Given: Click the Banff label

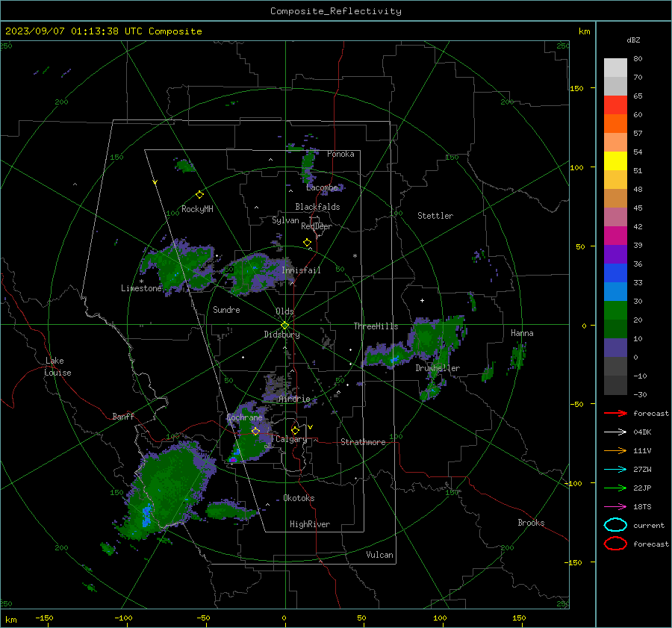Looking at the screenshot, I should click(x=123, y=417).
